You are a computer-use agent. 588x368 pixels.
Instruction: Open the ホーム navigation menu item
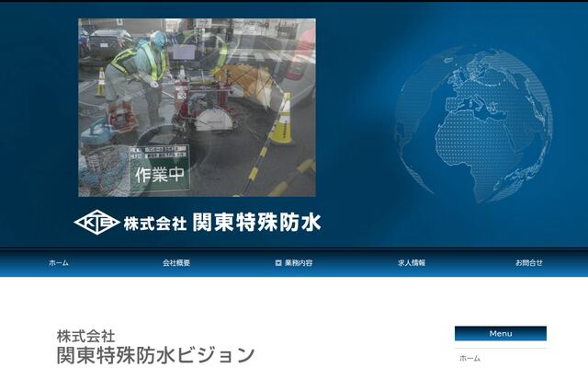(x=59, y=263)
